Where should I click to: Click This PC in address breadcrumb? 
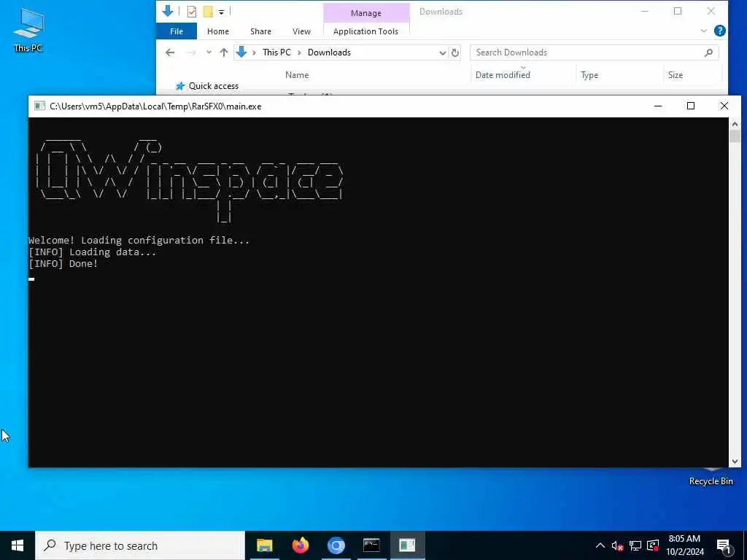coord(276,52)
